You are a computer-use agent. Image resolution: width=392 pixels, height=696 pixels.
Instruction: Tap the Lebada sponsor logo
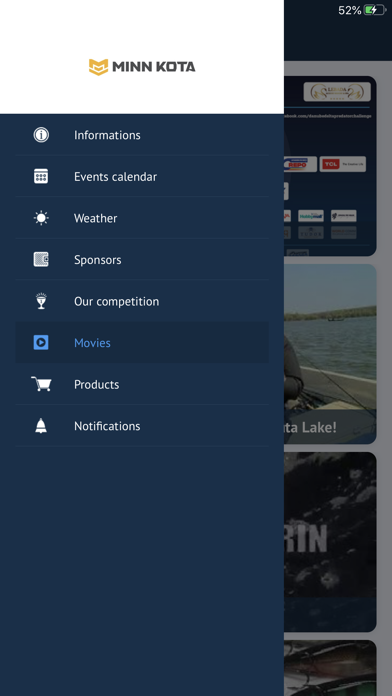click(337, 91)
